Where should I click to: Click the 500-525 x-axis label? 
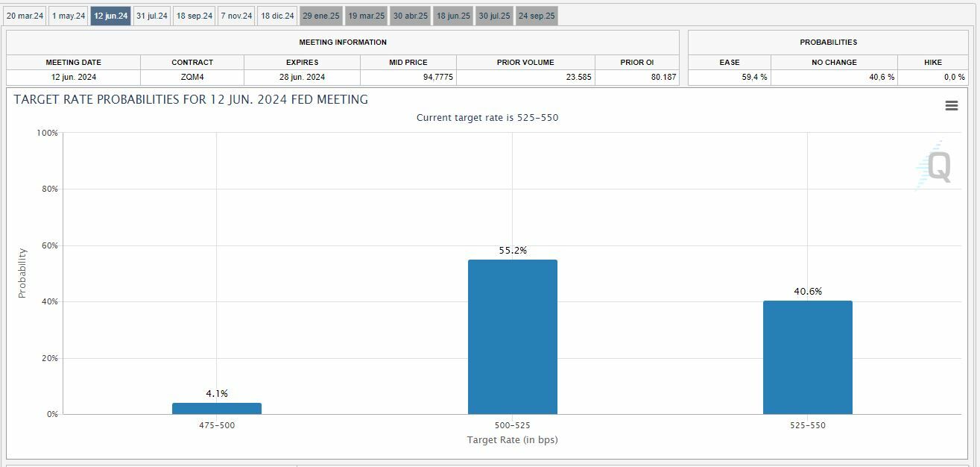512,425
